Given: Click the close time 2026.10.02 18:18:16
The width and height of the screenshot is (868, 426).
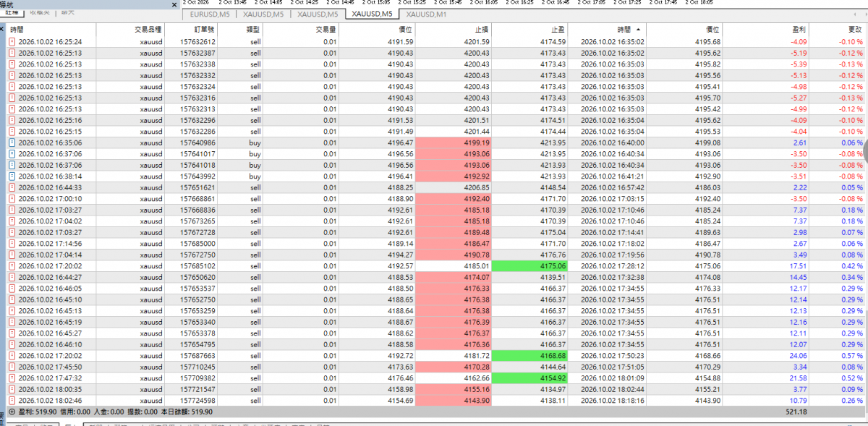Looking at the screenshot, I should (x=613, y=401).
